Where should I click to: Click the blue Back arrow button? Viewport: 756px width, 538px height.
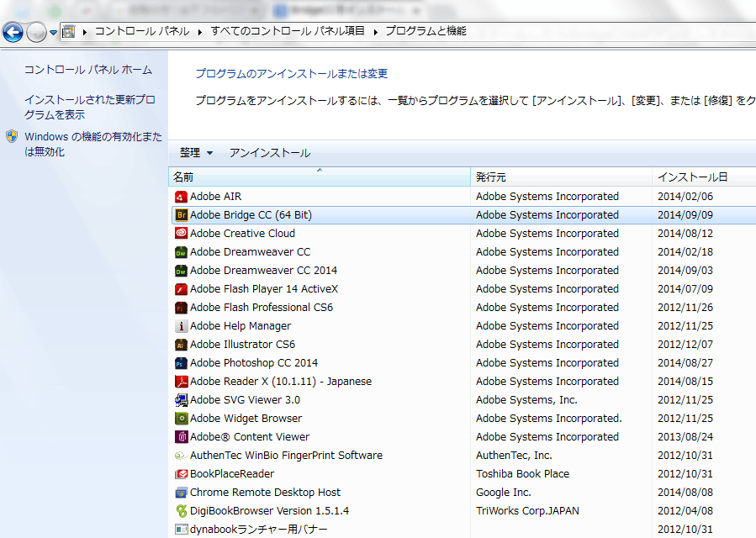13,32
